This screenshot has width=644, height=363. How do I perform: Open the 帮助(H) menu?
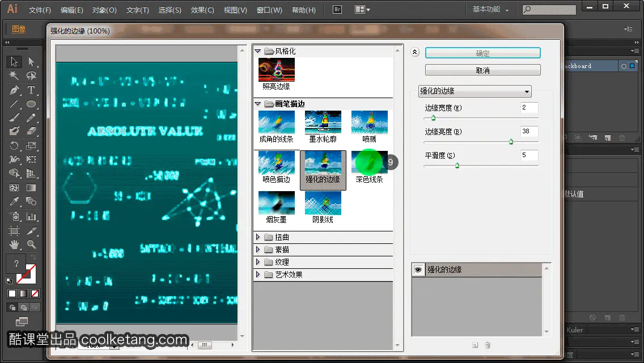coord(304,10)
